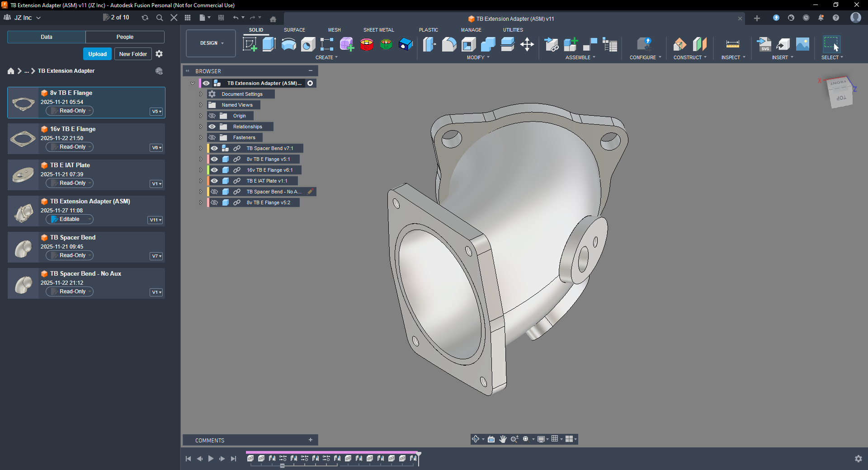This screenshot has height=470, width=868.
Task: Open the Pan hand tool
Action: 503,439
